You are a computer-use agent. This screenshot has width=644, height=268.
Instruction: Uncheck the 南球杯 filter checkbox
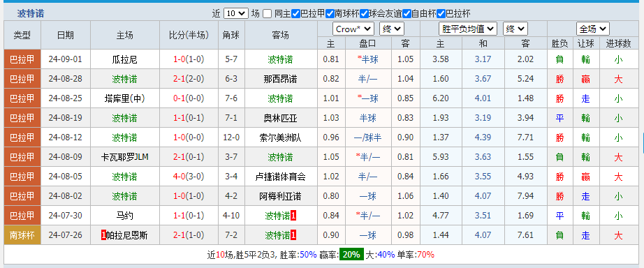point(330,13)
